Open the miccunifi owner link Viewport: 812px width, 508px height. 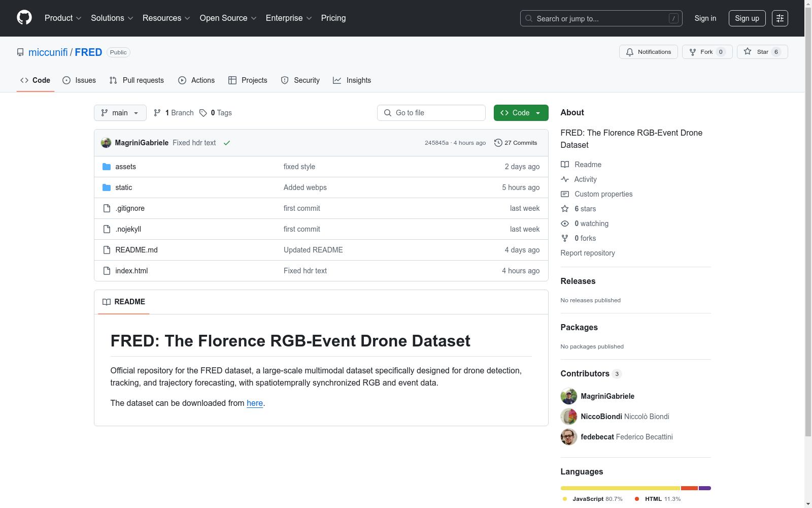click(x=48, y=52)
